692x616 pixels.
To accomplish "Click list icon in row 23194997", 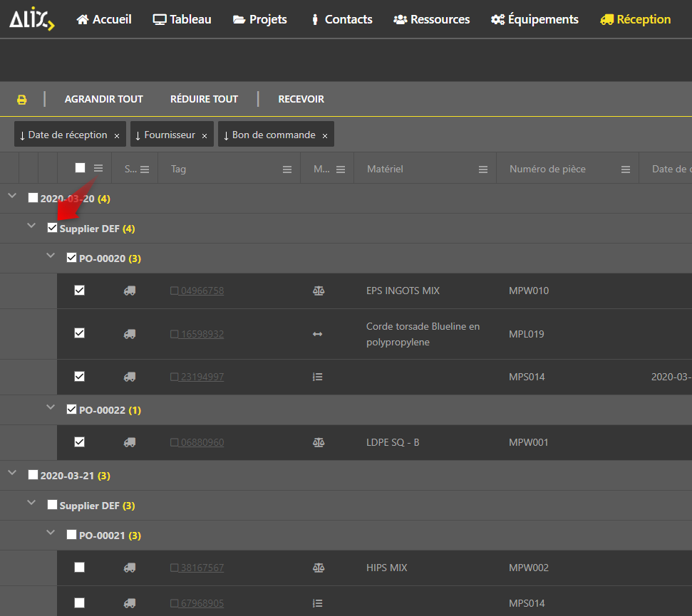I will click(318, 377).
